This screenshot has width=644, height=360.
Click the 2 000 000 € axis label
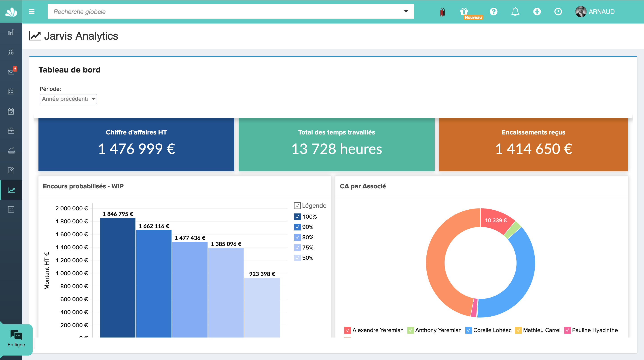[72, 208]
